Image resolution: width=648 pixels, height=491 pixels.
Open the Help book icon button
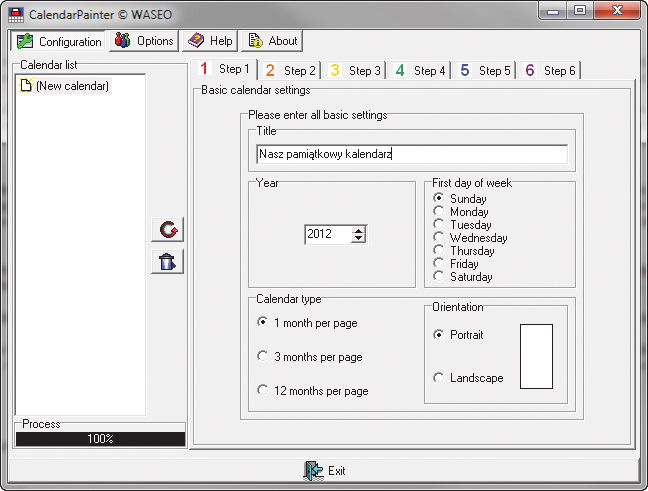coord(210,41)
